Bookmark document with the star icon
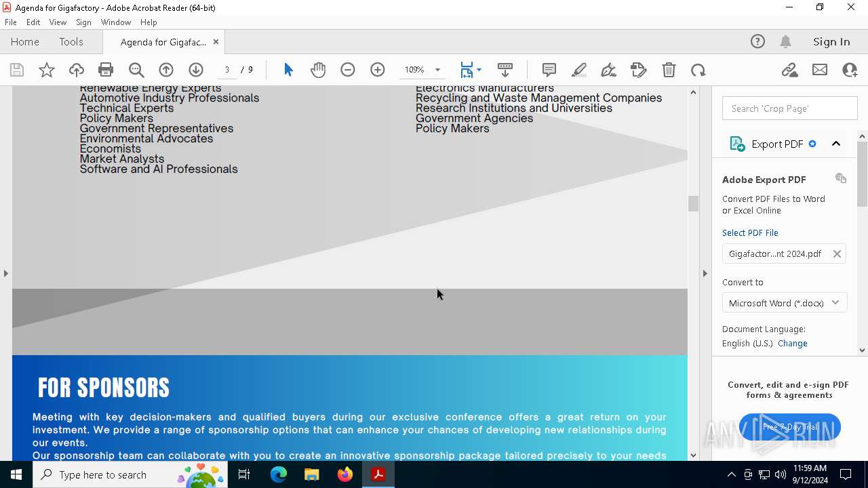This screenshot has height=488, width=868. coord(47,70)
